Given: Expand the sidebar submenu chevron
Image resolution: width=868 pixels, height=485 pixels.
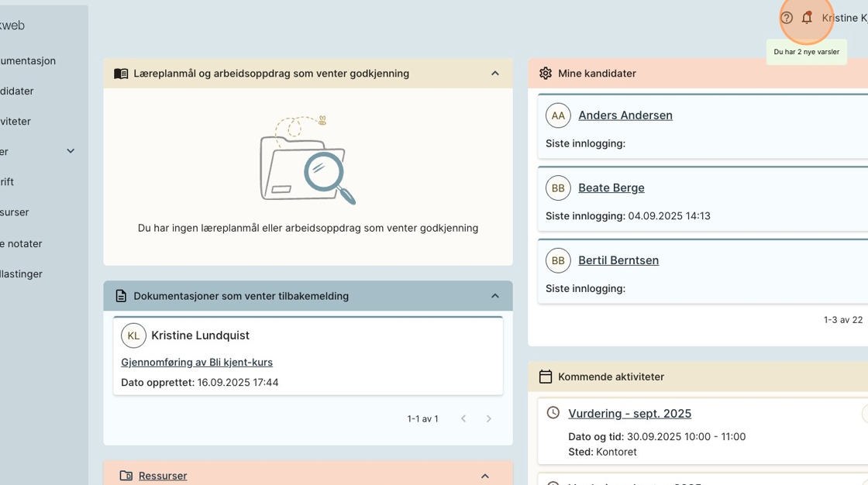Looking at the screenshot, I should click(x=71, y=151).
